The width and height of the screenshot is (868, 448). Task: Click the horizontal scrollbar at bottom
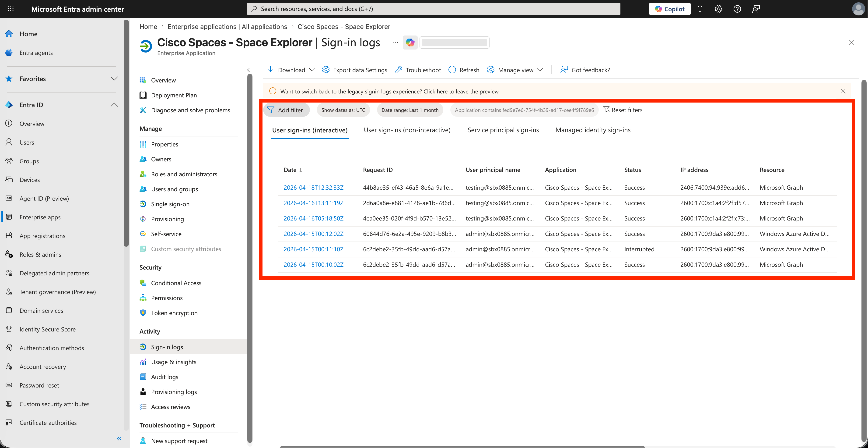462,447
